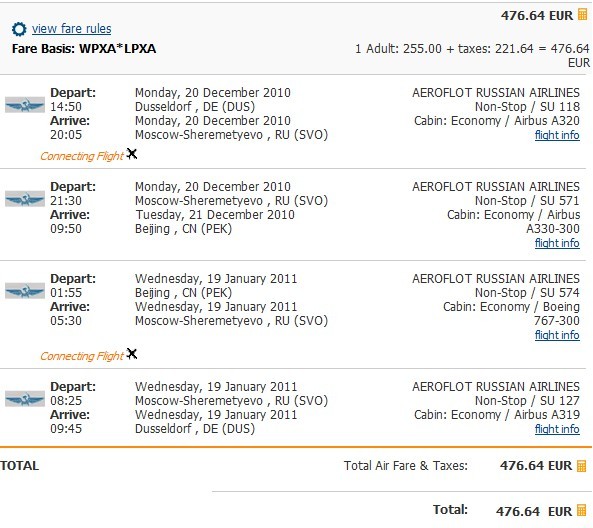Click the Total Air Fare & Taxes amount
The height and width of the screenshot is (528, 593).
tap(536, 465)
